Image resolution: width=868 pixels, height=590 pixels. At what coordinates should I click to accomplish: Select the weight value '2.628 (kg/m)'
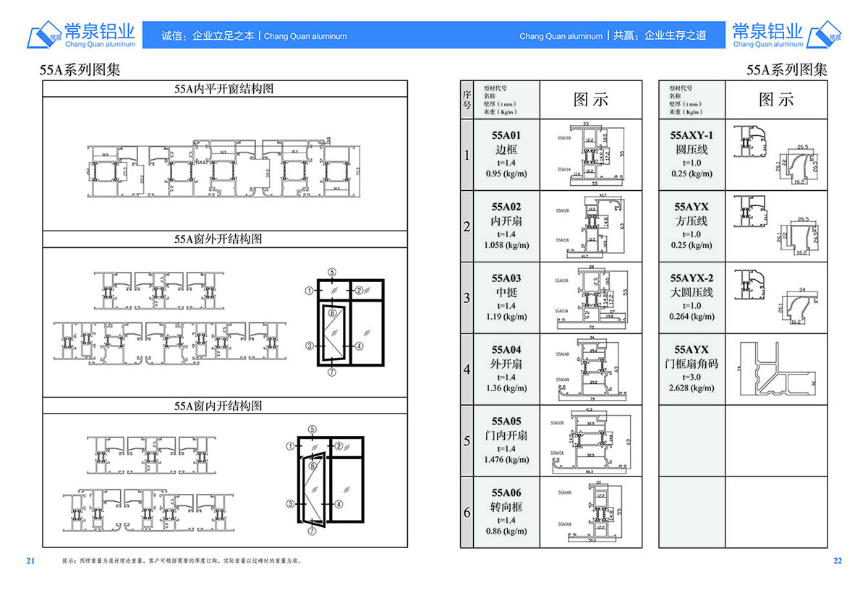[x=692, y=388]
